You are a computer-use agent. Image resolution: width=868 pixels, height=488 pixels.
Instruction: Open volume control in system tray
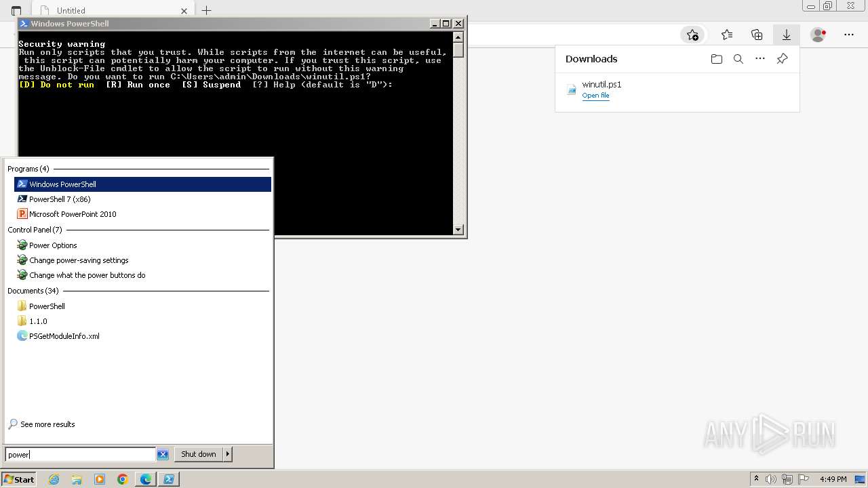point(771,479)
